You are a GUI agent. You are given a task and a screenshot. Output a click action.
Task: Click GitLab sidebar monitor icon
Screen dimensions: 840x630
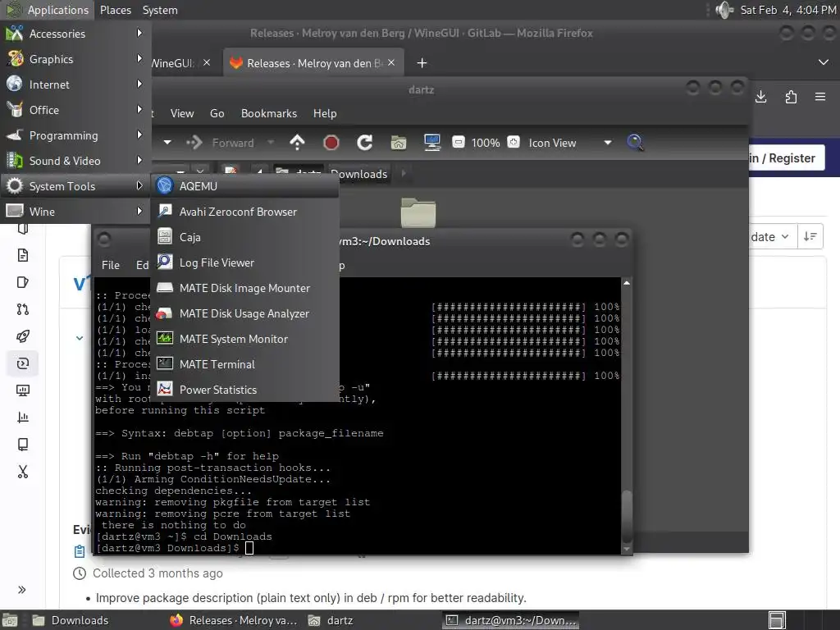click(x=22, y=390)
